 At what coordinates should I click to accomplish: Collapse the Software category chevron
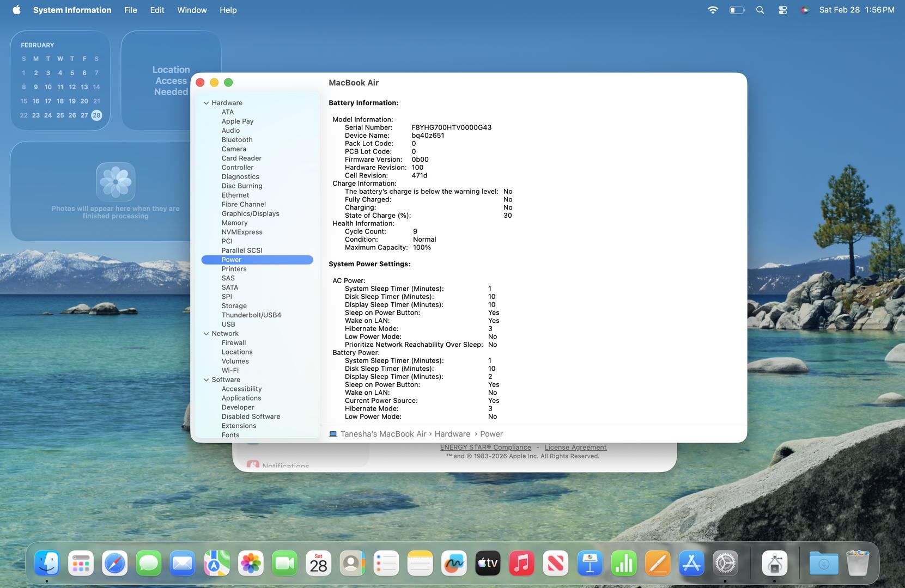point(206,380)
